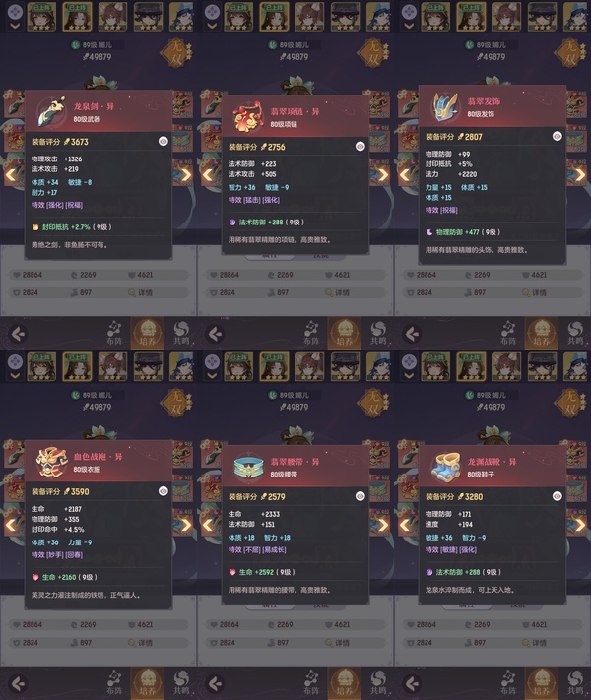Expand the chevron above the 翡翠发饰 screen
591x700 pixels.
tap(409, 26)
